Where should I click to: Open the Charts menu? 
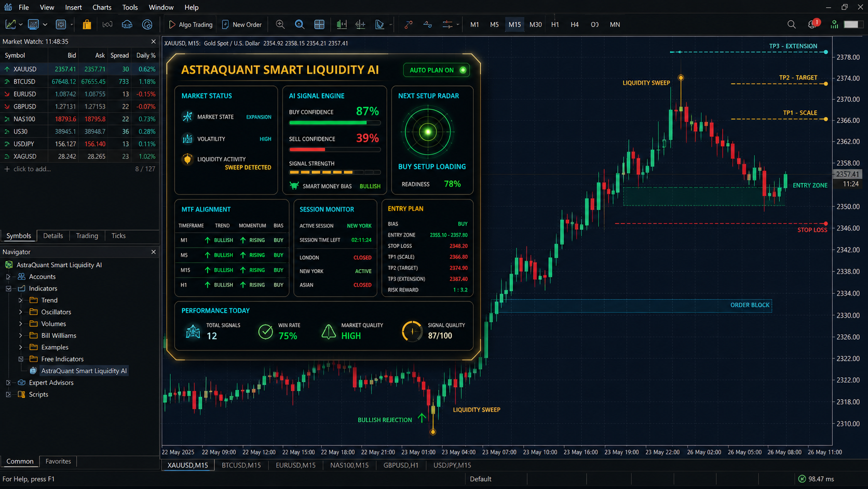click(x=102, y=7)
